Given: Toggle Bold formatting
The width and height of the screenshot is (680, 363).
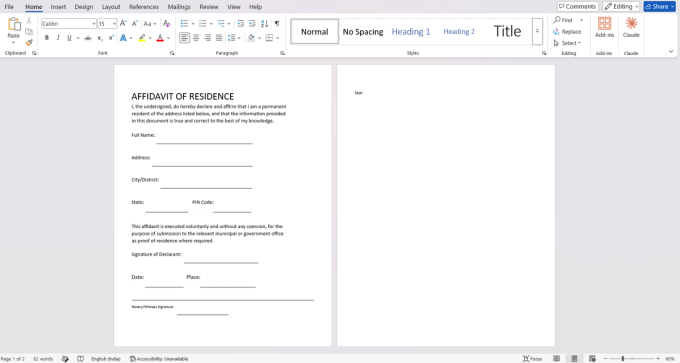Looking at the screenshot, I should pos(47,38).
